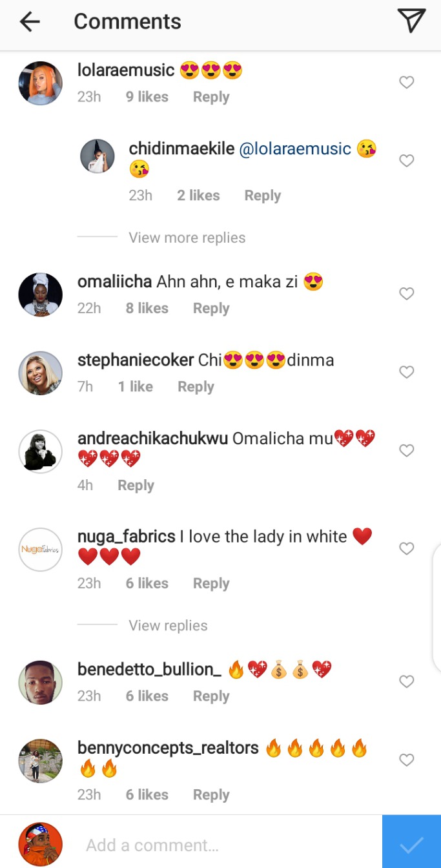Expand View replies under nuga_fabrics

pyautogui.click(x=168, y=626)
